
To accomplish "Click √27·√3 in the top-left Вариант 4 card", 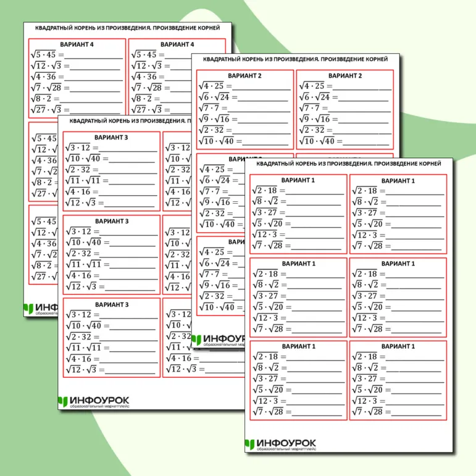I will click(46, 110).
